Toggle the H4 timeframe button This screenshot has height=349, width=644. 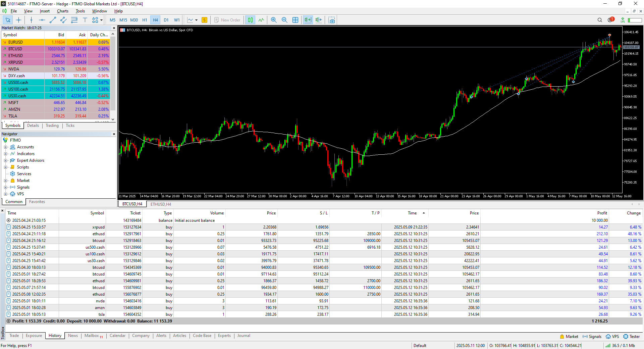(x=155, y=20)
